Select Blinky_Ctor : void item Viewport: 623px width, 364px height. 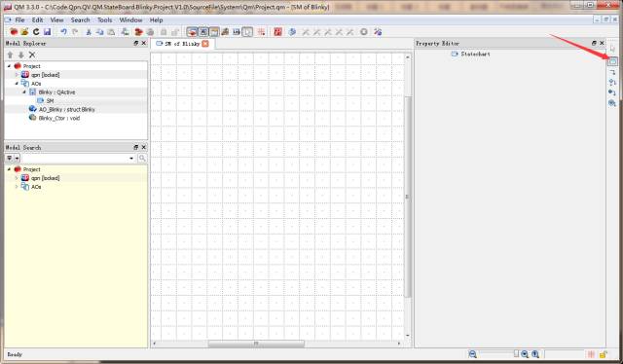click(x=59, y=118)
